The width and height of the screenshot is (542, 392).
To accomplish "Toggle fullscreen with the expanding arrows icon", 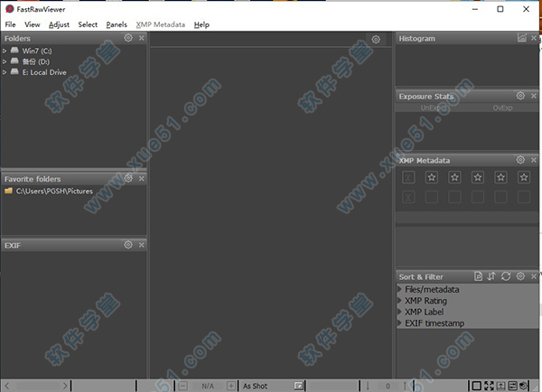I will [x=489, y=386].
